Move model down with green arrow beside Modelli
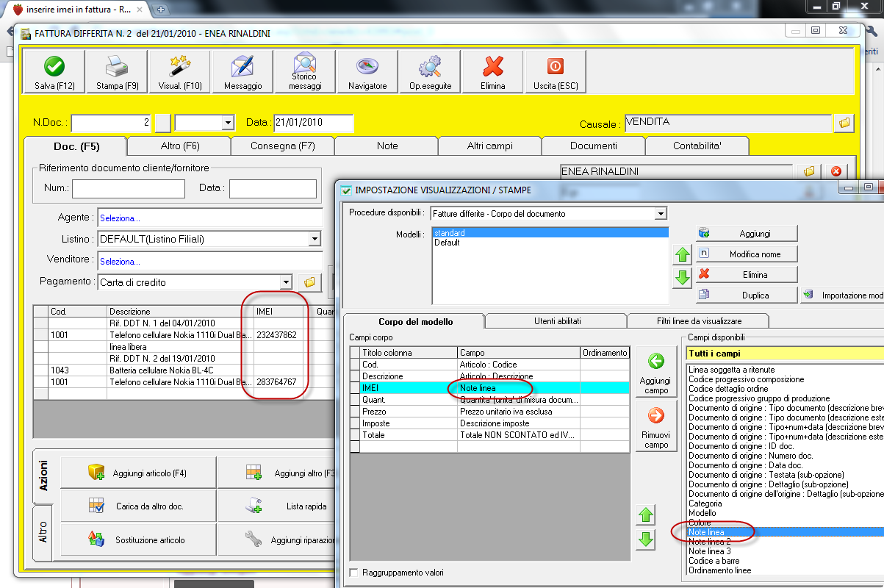This screenshot has height=588, width=884. coord(683,277)
